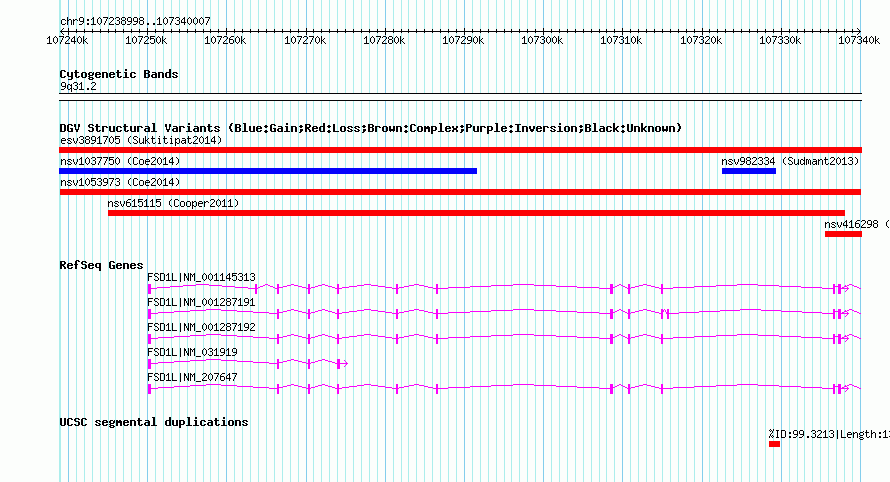Click the short blue nsv982334 gain bar

point(749,171)
